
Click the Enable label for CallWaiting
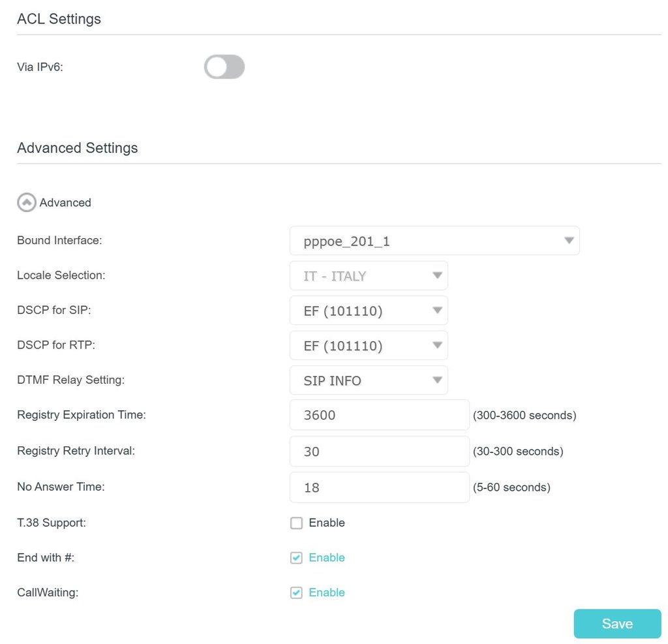tap(327, 593)
